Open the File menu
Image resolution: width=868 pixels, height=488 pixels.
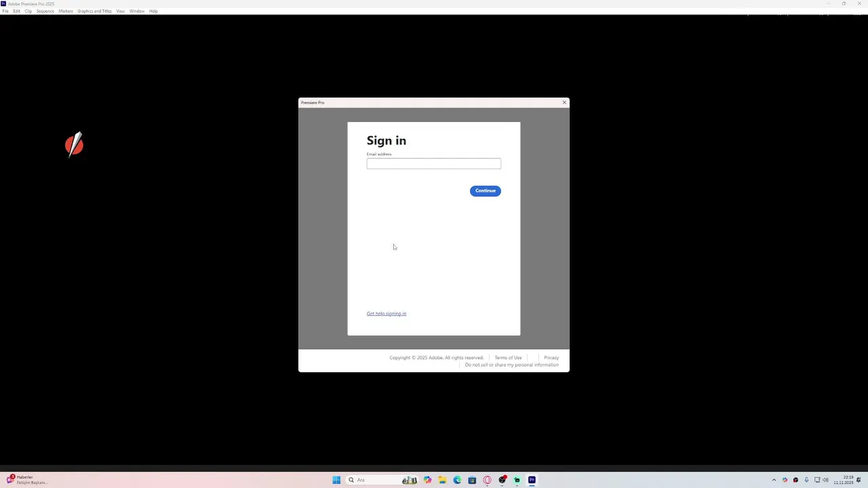click(5, 11)
